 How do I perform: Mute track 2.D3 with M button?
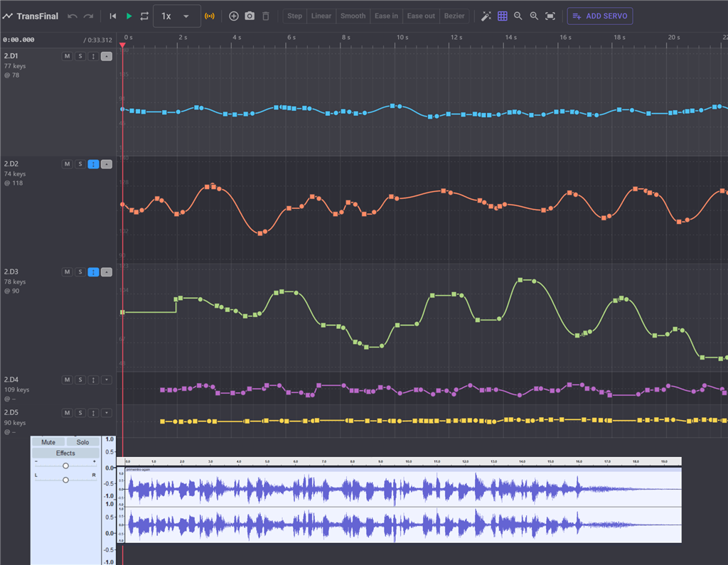tap(68, 272)
